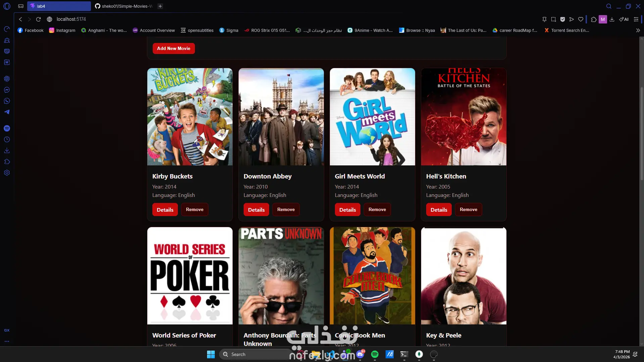Open Spotify from the taskbar
Viewport: 644px width, 362px height.
coord(375,354)
